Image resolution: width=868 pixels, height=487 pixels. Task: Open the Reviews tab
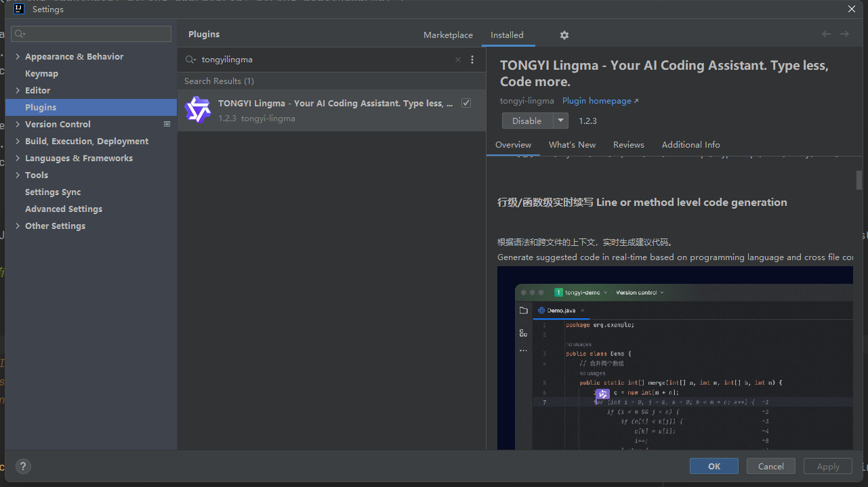point(629,145)
